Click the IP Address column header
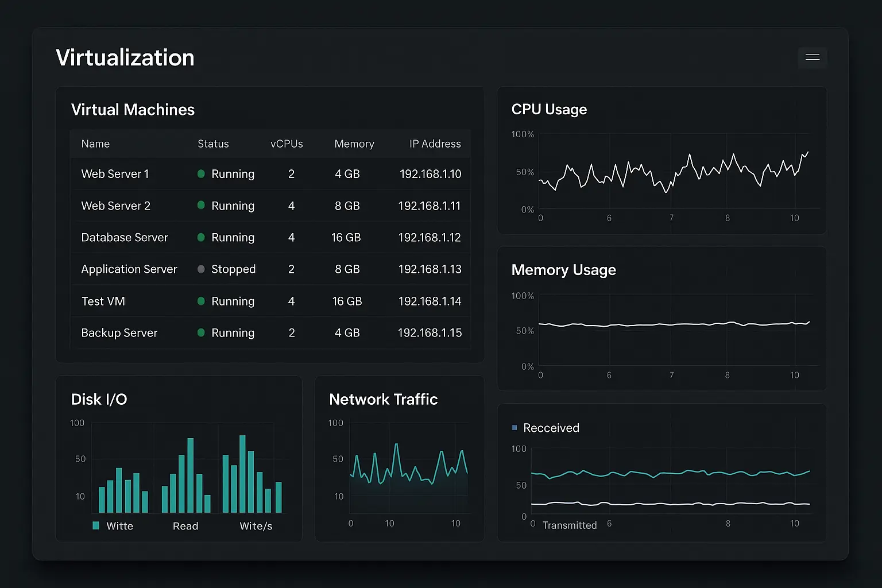The image size is (882, 588). click(435, 144)
